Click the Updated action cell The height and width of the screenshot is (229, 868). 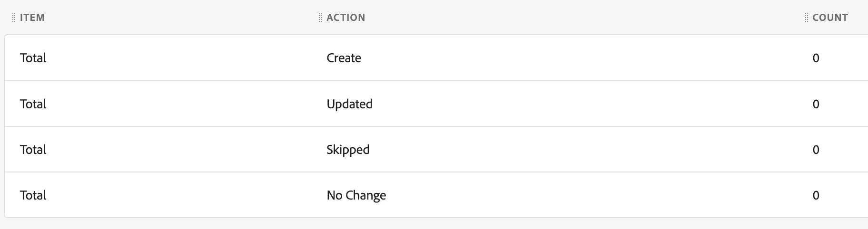(349, 104)
